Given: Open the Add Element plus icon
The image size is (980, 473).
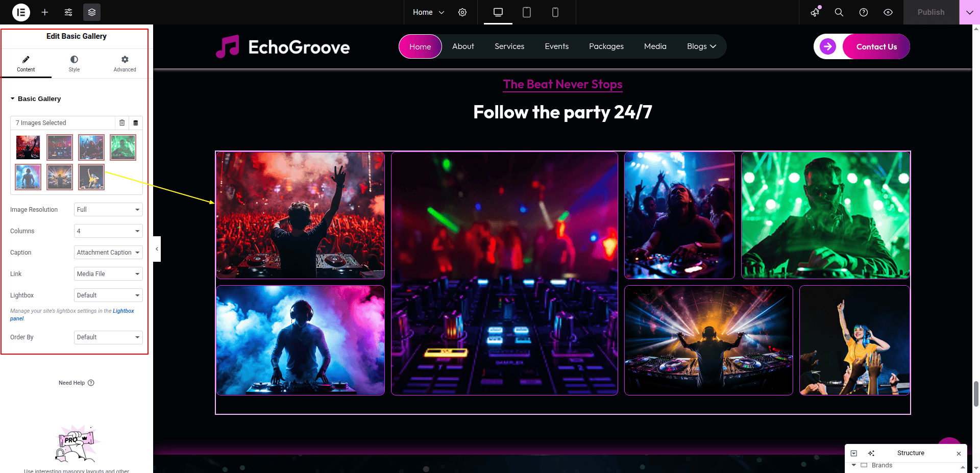Looking at the screenshot, I should [45, 12].
